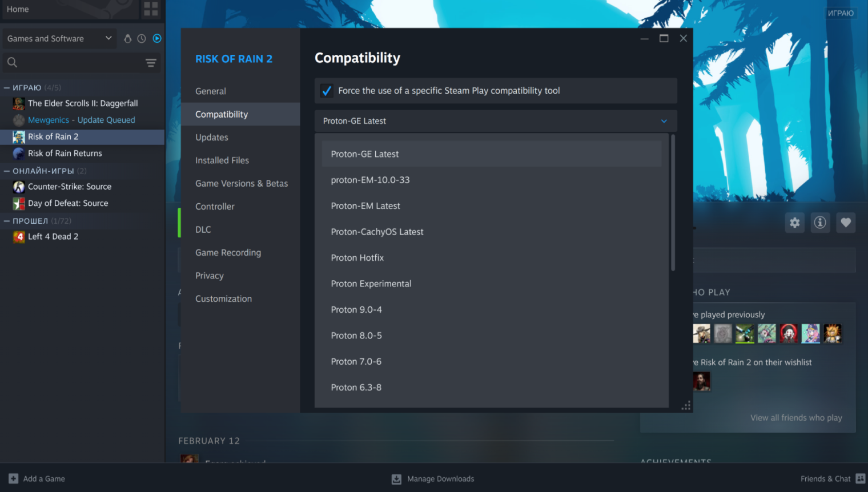
Task: Open game settings via the gear icon
Action: tap(794, 223)
